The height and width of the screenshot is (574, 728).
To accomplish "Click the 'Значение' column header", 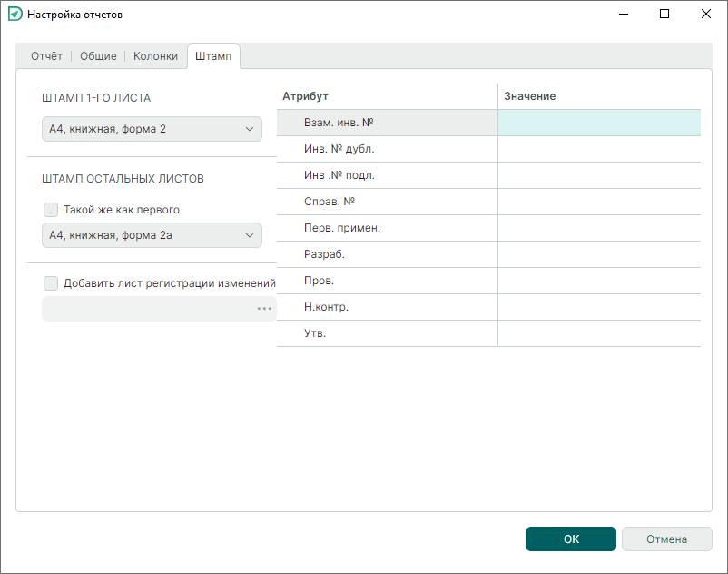I will 598,96.
